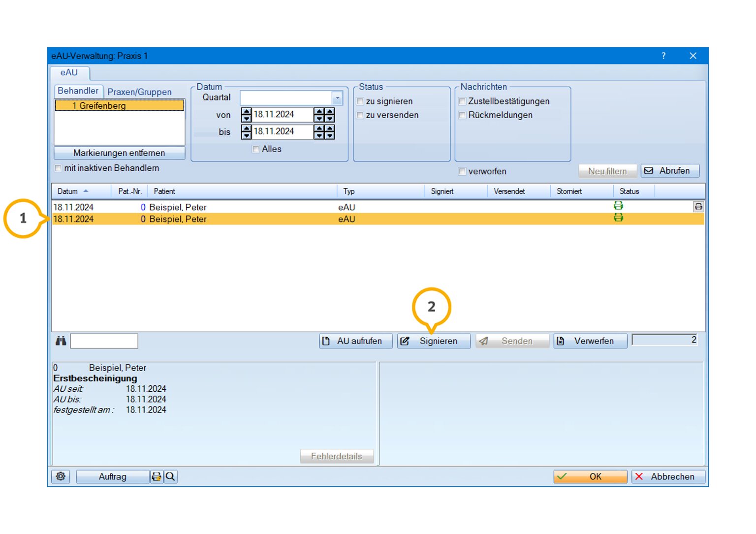Switch to the Praxen/Gruppen tab

coord(139,92)
